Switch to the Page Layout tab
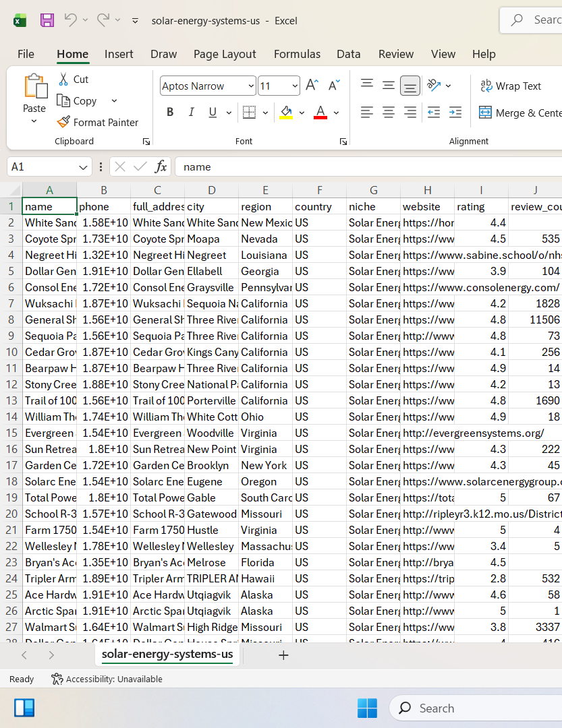Screen dimensions: 562x728 coord(225,54)
